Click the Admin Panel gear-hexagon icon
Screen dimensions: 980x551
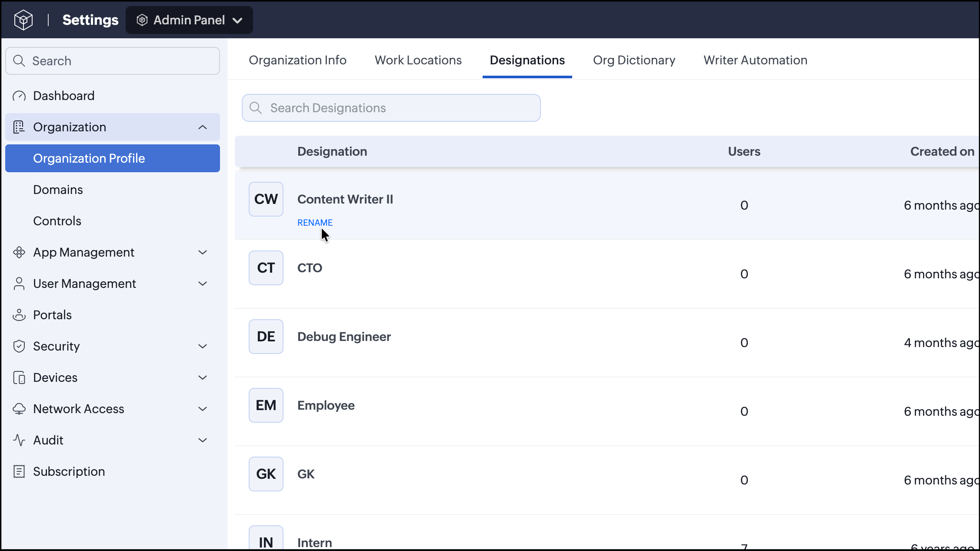point(142,20)
